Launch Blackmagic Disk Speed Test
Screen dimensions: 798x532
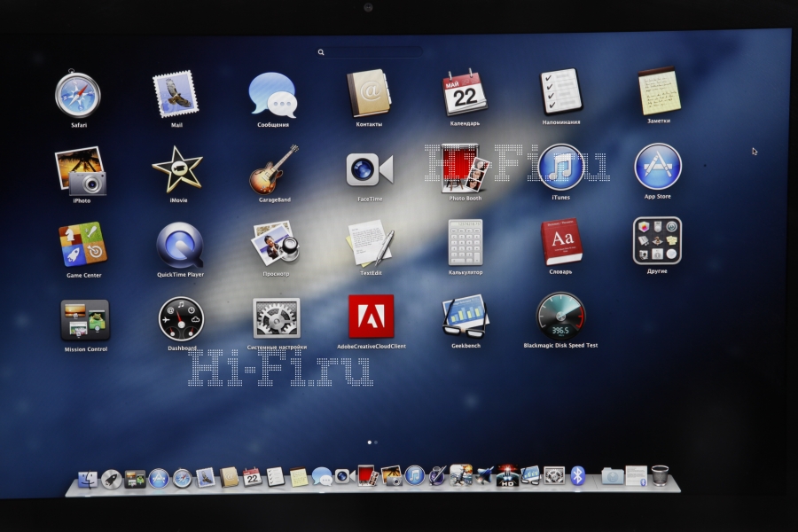point(560,316)
